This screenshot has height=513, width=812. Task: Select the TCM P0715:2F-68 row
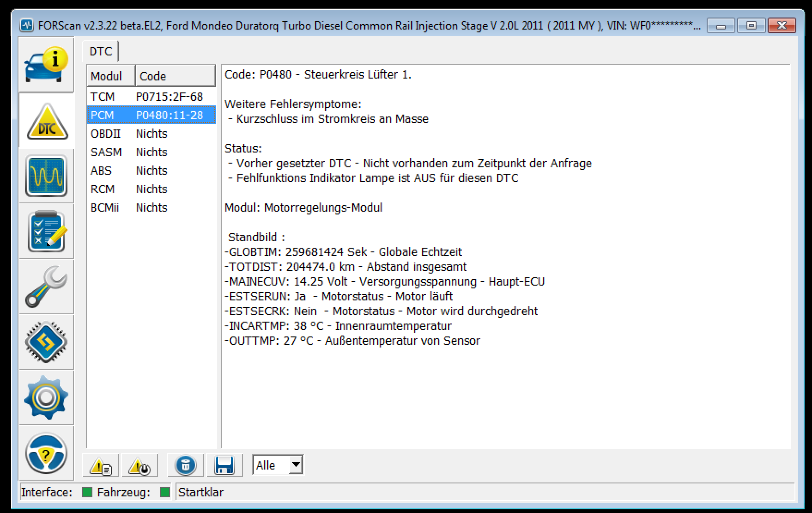(x=151, y=97)
